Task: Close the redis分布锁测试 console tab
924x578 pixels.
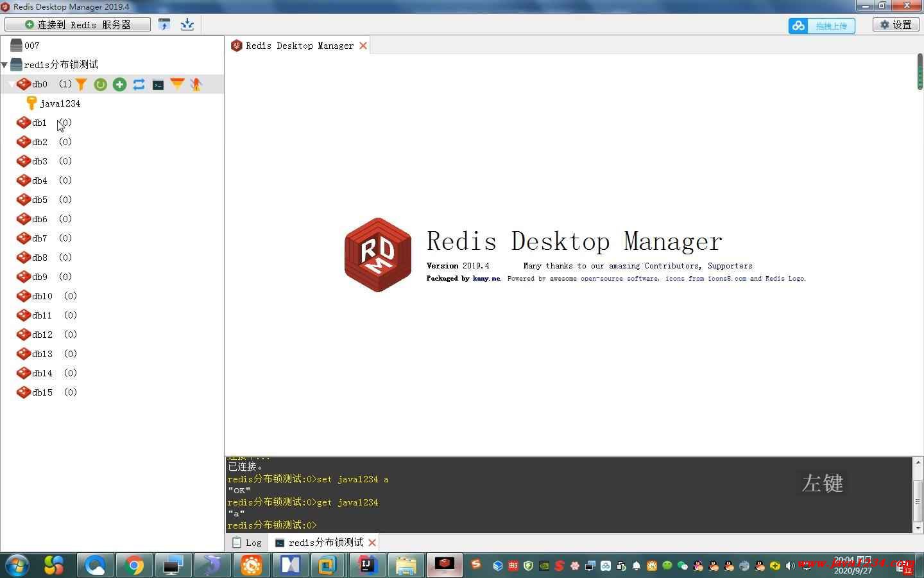Action: pyautogui.click(x=372, y=543)
